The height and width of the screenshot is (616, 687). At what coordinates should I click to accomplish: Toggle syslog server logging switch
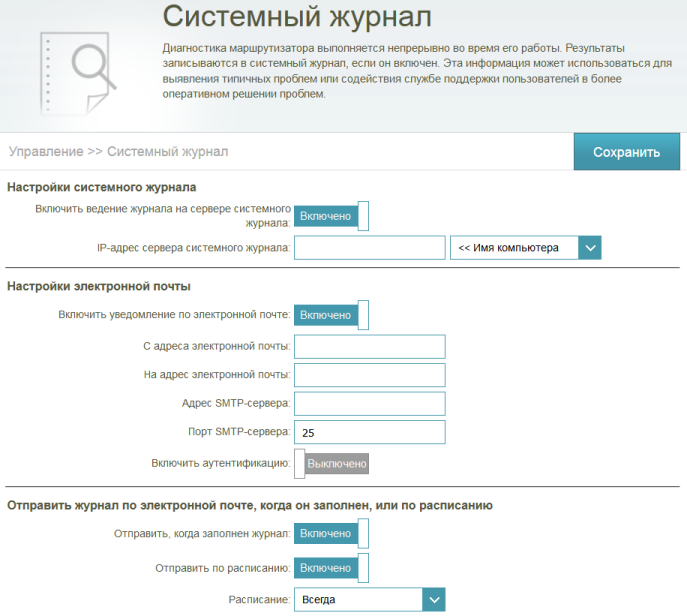(x=331, y=216)
